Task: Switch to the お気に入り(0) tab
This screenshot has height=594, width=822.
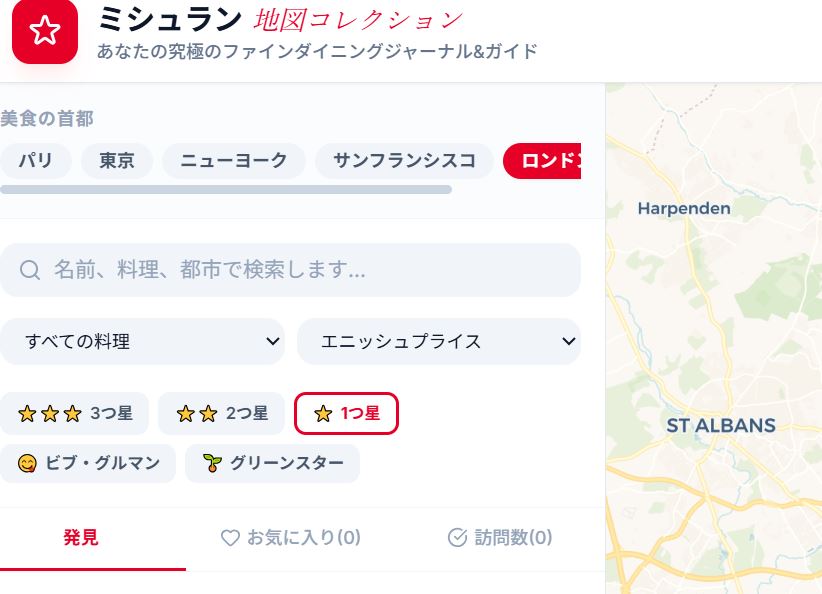Action: pos(290,537)
